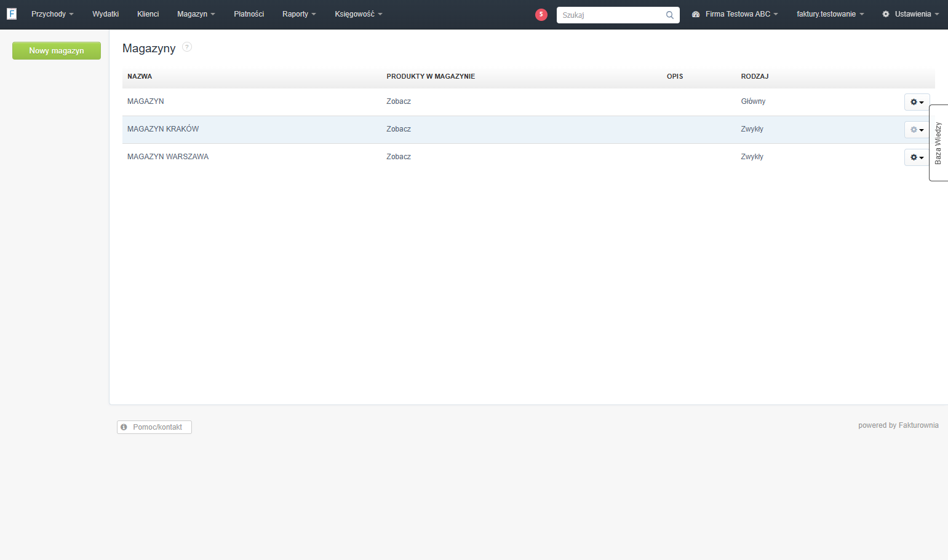Viewport: 948px width, 560px height.
Task: Open the Ustawienia settings menu
Action: (x=910, y=14)
